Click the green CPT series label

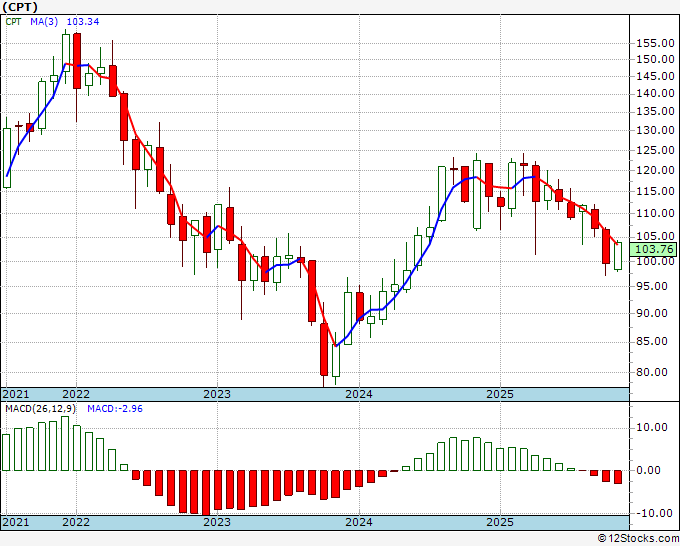click(13, 21)
